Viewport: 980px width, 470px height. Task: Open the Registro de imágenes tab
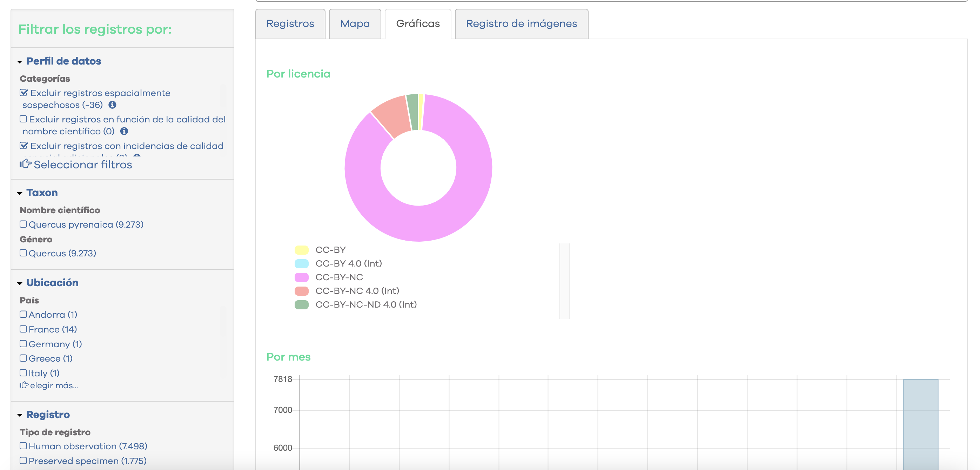pyautogui.click(x=521, y=23)
